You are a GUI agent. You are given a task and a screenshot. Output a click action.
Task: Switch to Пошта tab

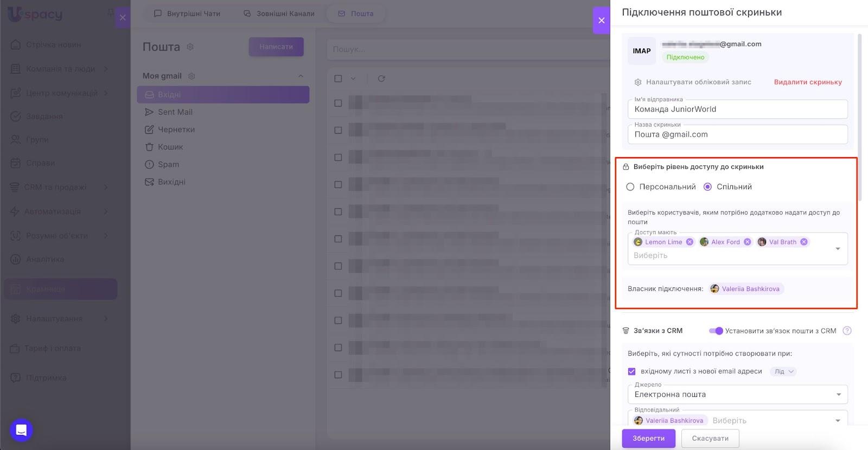pos(356,14)
